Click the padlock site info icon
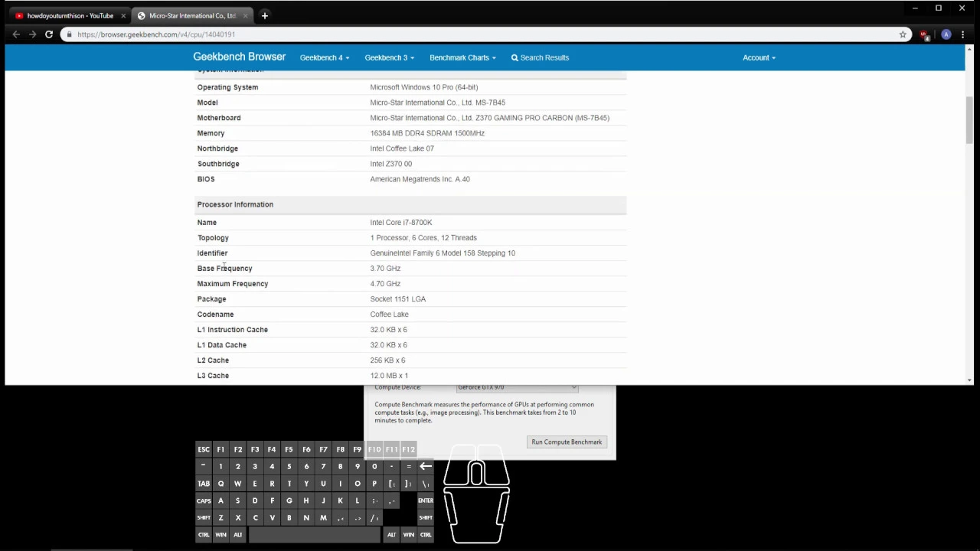The height and width of the screenshot is (551, 980). (x=70, y=34)
